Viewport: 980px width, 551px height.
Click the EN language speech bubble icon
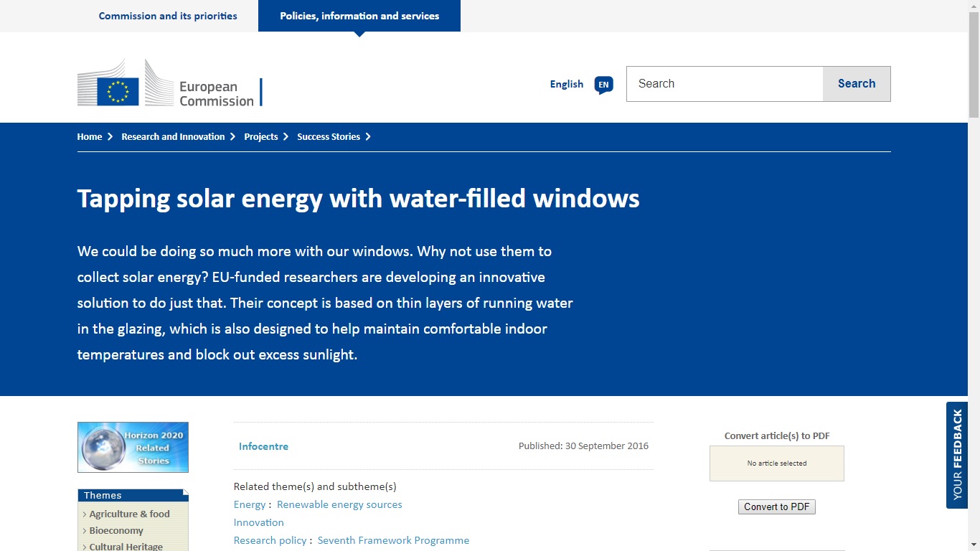click(x=603, y=85)
